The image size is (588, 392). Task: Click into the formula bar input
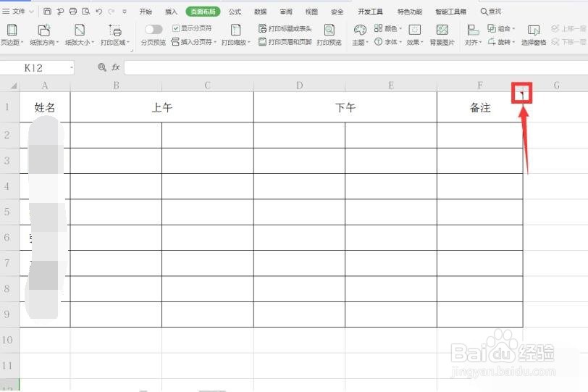tap(356, 67)
